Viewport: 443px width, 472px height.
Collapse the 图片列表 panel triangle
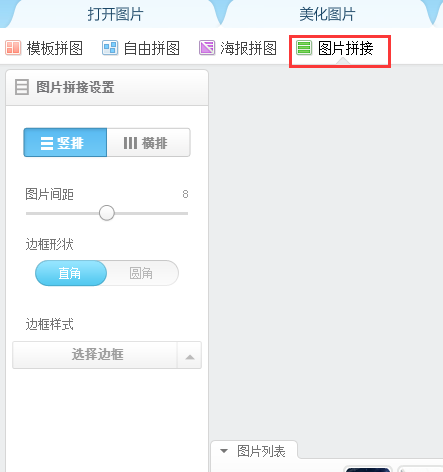[x=224, y=451]
